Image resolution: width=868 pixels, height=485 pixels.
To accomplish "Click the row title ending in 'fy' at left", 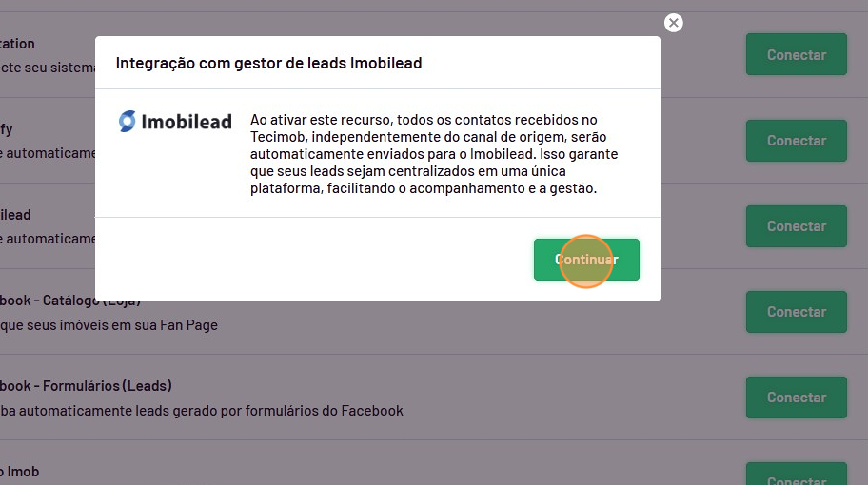I will pos(7,129).
